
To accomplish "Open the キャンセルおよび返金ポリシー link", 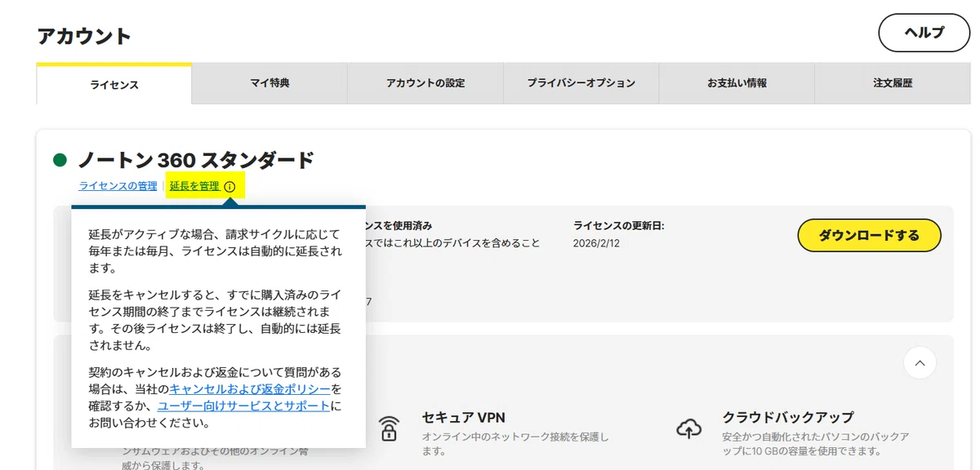I will (x=250, y=389).
